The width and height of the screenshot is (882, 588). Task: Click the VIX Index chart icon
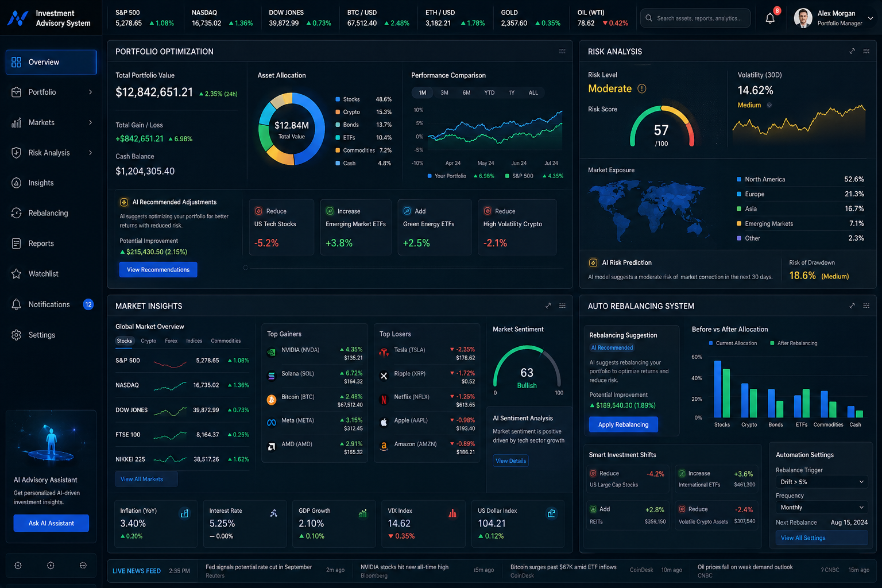click(452, 513)
